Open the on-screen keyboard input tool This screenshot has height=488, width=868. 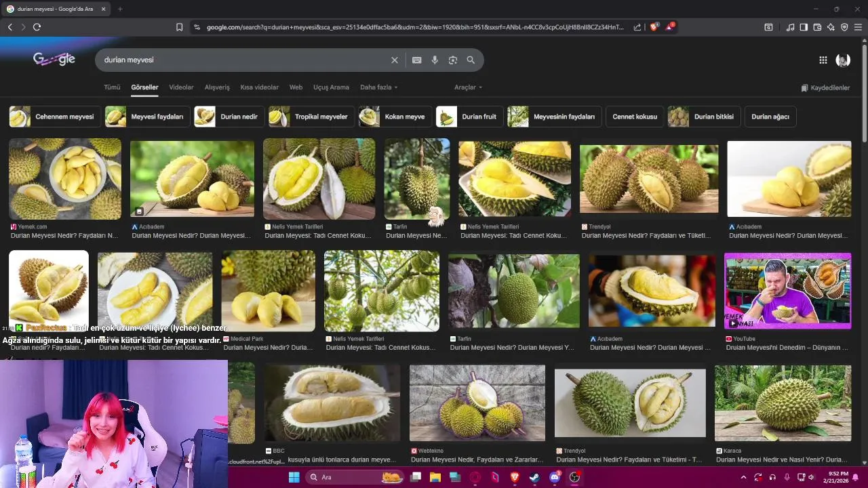pyautogui.click(x=417, y=60)
